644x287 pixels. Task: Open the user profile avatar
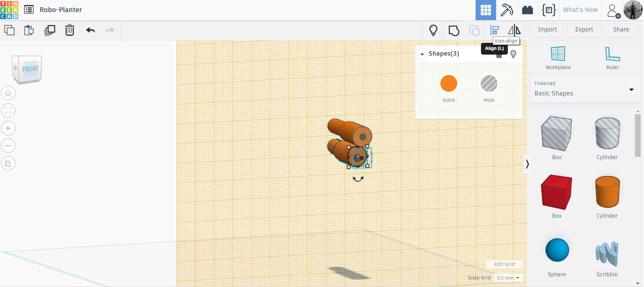(633, 10)
